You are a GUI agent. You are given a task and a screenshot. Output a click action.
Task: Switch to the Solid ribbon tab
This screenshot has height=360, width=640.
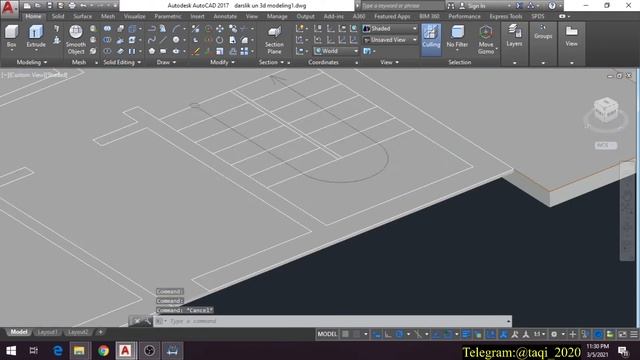pyautogui.click(x=58, y=16)
